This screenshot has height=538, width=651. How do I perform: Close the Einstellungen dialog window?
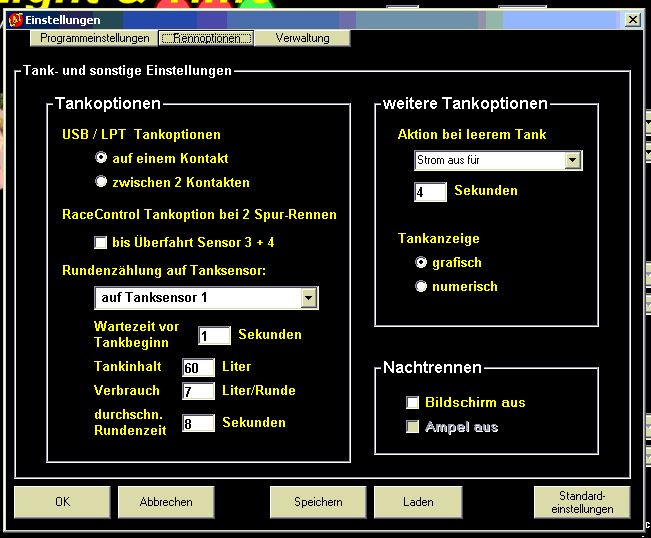coord(632,19)
